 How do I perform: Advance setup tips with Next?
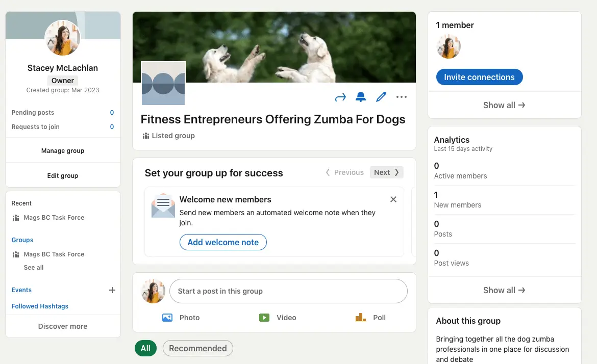pos(386,172)
